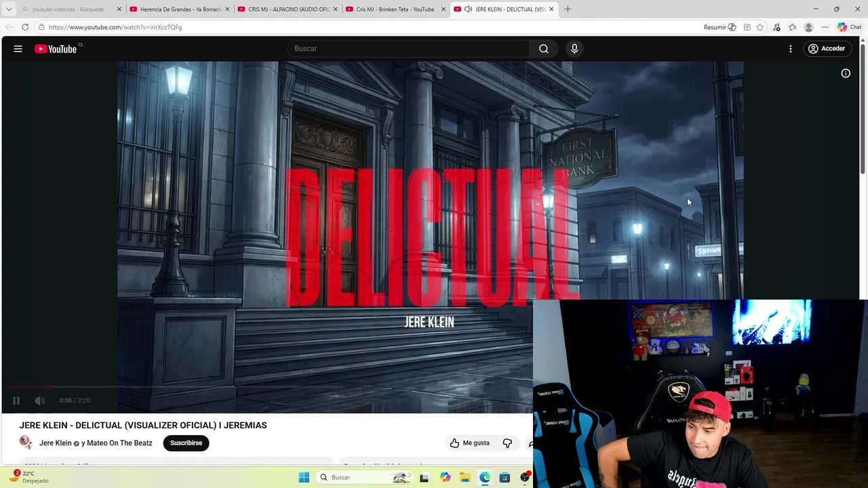Mute the video volume speaker
The width and height of the screenshot is (868, 488).
(40, 401)
